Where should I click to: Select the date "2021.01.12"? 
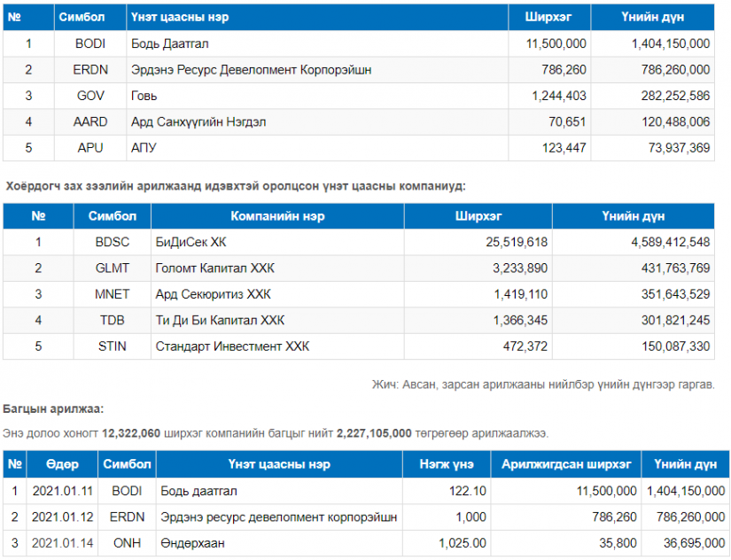tap(63, 517)
